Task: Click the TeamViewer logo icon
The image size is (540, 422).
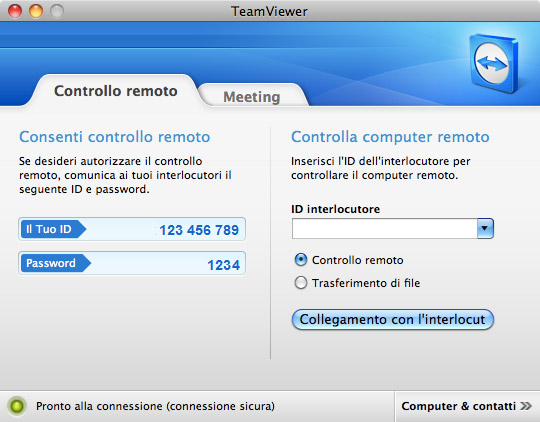Action: (x=494, y=63)
